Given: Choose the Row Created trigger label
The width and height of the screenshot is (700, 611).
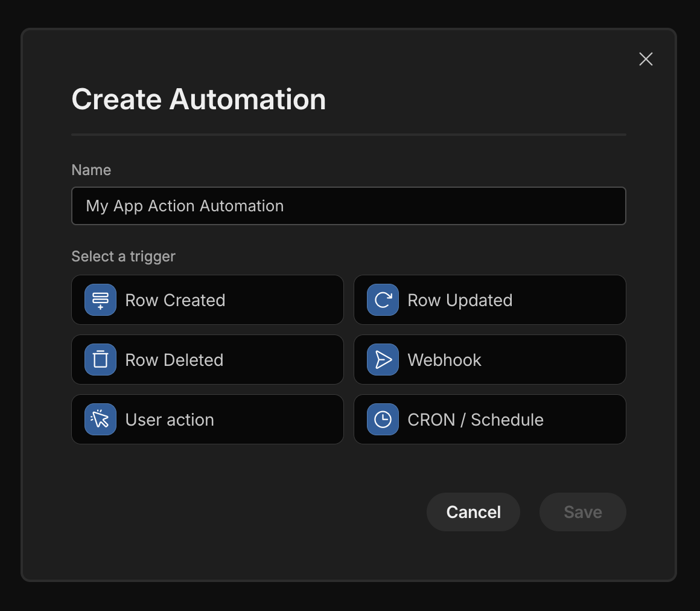Looking at the screenshot, I should (x=175, y=300).
